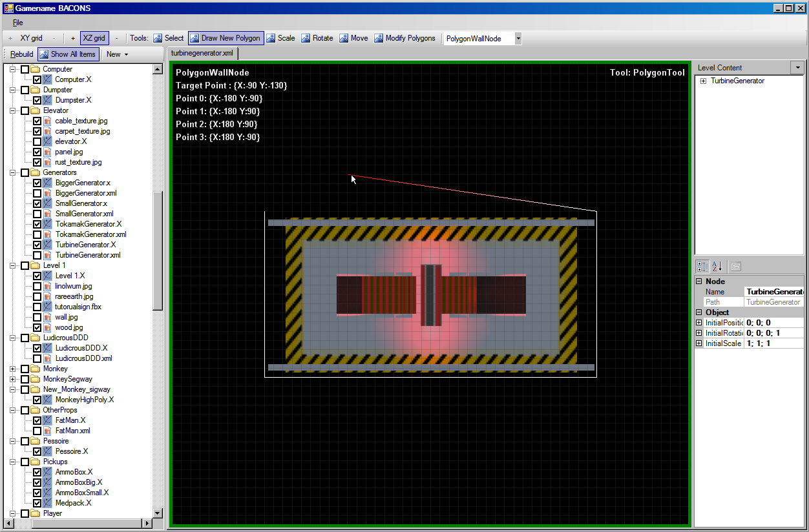Check the elevator.X checkbox

[37, 141]
